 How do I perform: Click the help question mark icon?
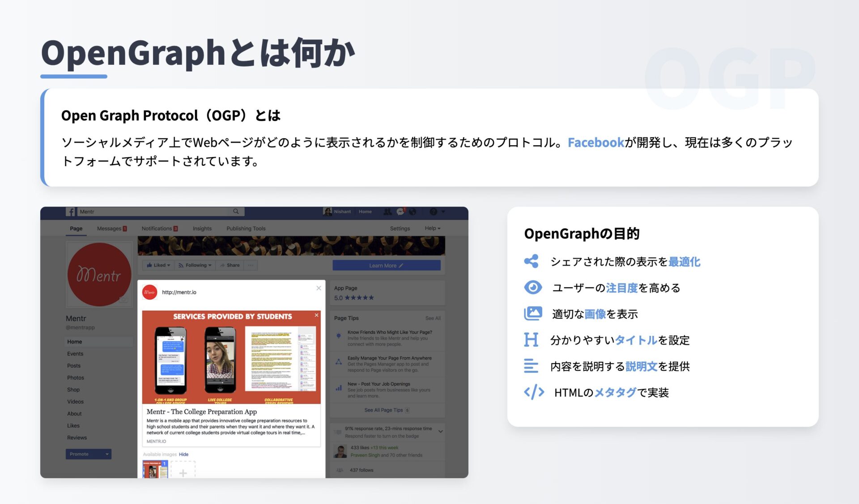(x=432, y=212)
